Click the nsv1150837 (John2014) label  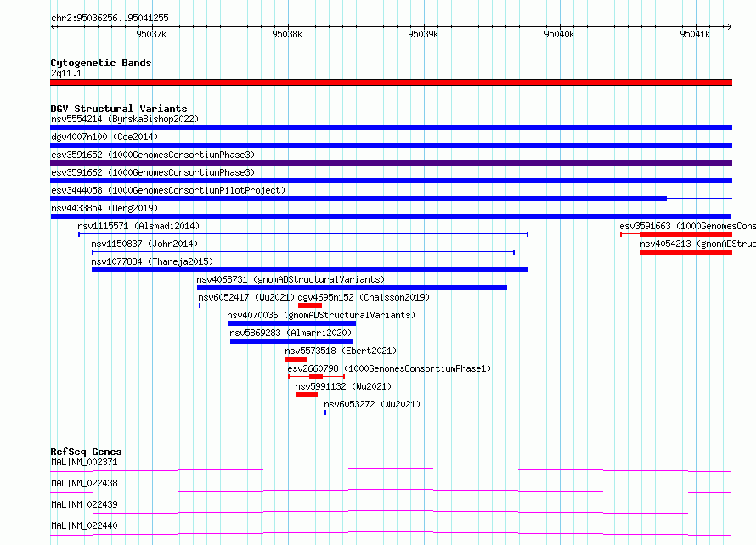(x=144, y=244)
